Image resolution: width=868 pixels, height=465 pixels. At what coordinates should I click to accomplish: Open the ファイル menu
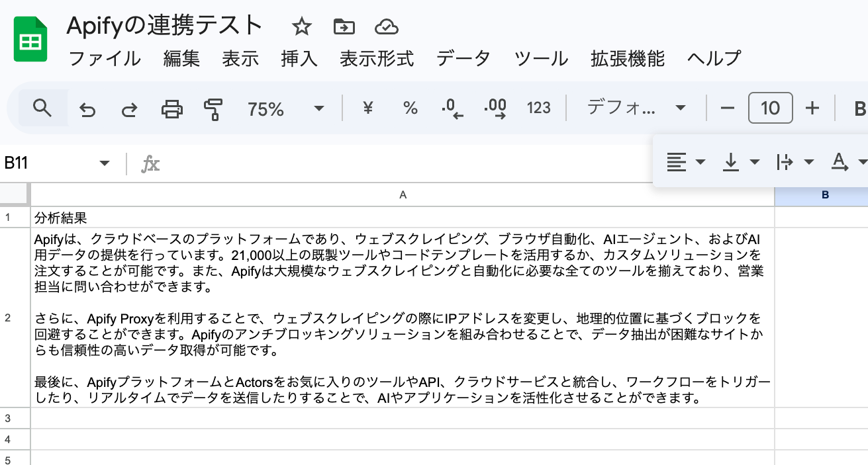coord(105,59)
